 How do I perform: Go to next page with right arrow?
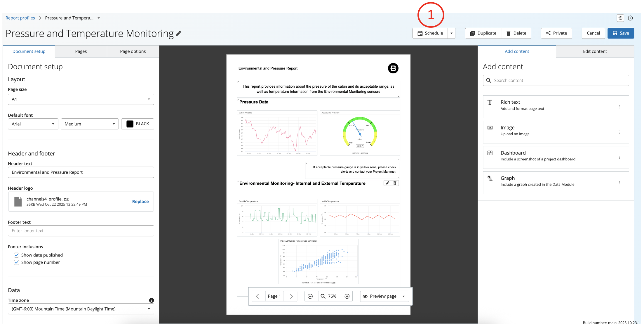pos(291,296)
